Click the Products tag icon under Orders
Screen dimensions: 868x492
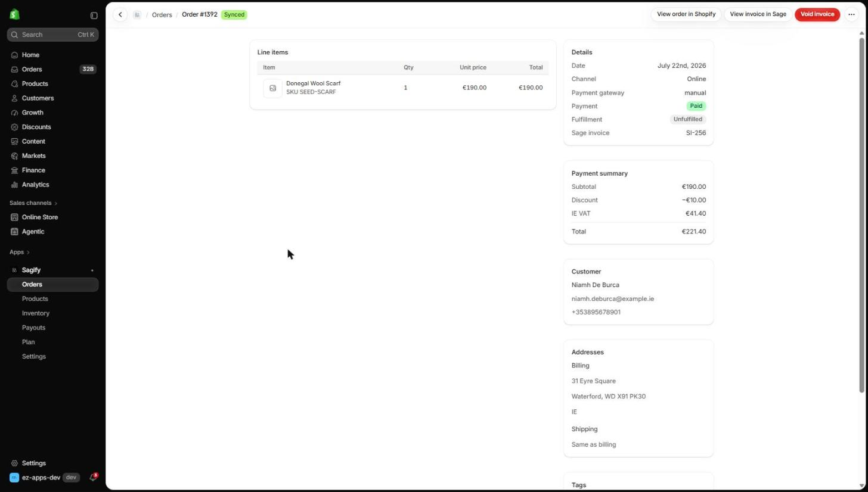click(x=15, y=84)
